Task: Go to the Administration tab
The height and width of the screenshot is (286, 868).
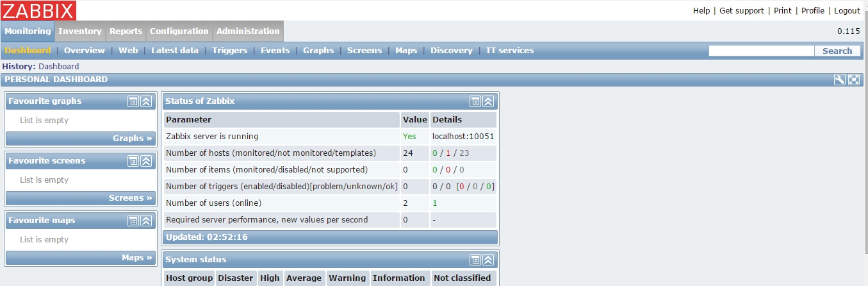Action: pos(248,31)
